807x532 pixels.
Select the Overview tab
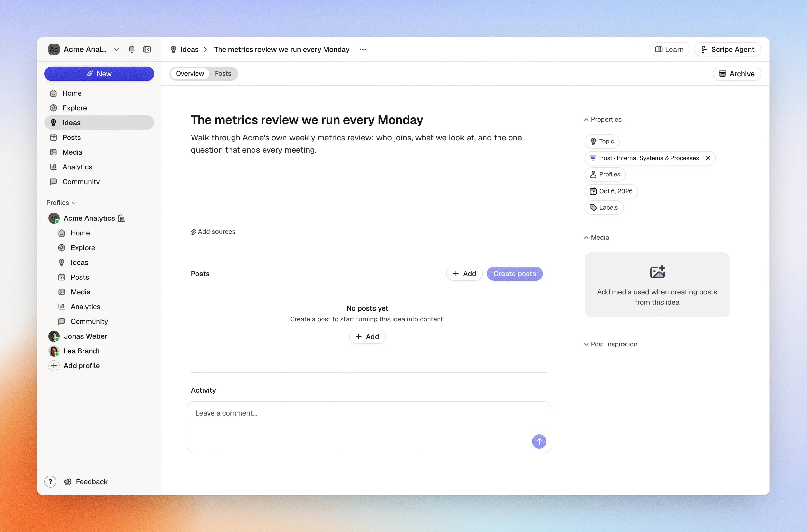190,74
